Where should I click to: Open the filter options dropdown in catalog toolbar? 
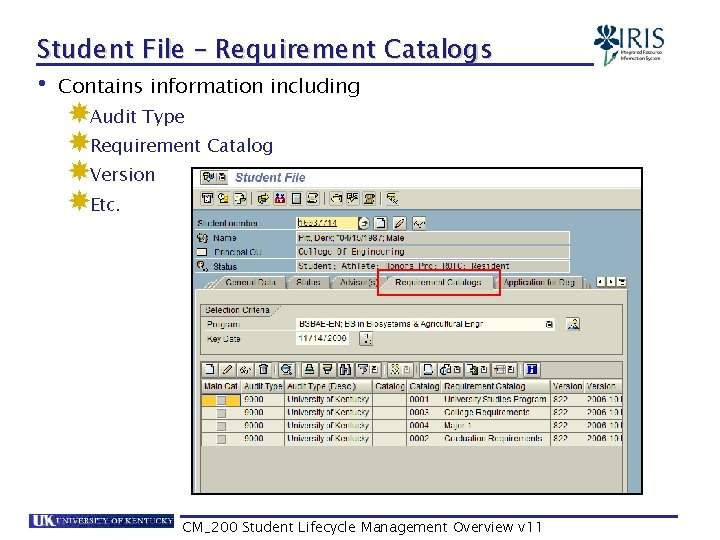[x=375, y=369]
